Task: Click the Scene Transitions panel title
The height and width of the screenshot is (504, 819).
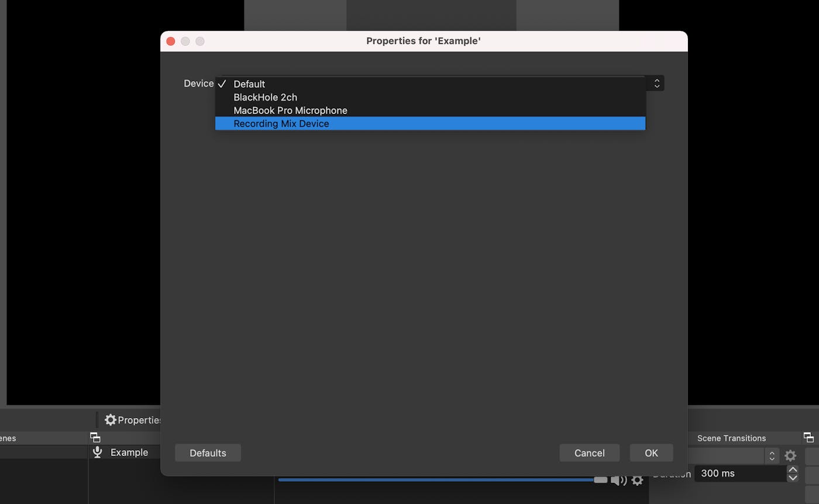Action: click(731, 438)
